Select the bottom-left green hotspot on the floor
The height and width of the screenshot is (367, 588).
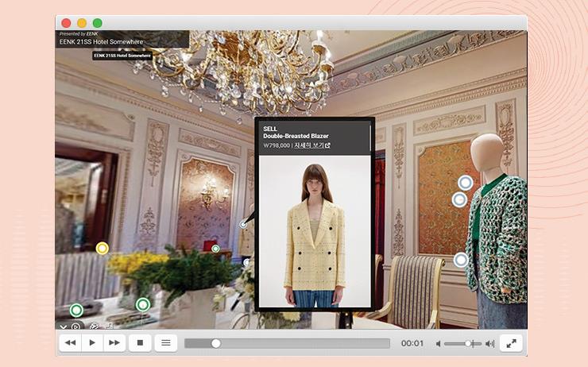(76, 310)
